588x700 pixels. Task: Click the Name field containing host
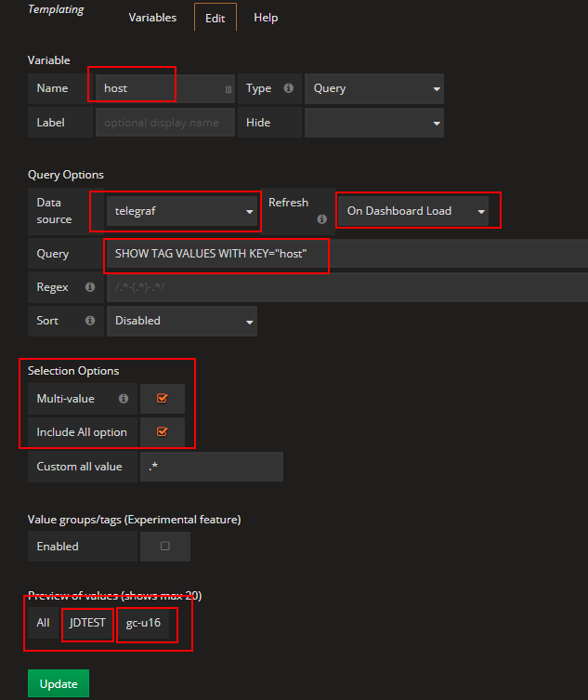165,88
